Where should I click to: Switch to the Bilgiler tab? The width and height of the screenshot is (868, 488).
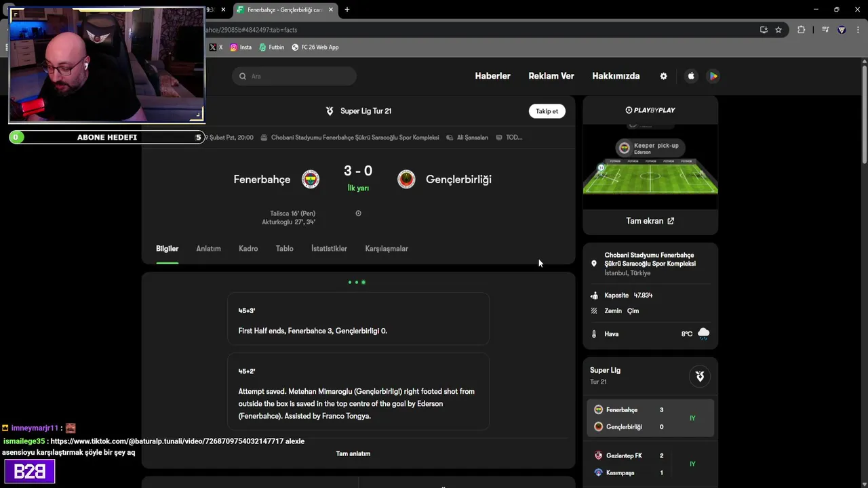pos(167,249)
